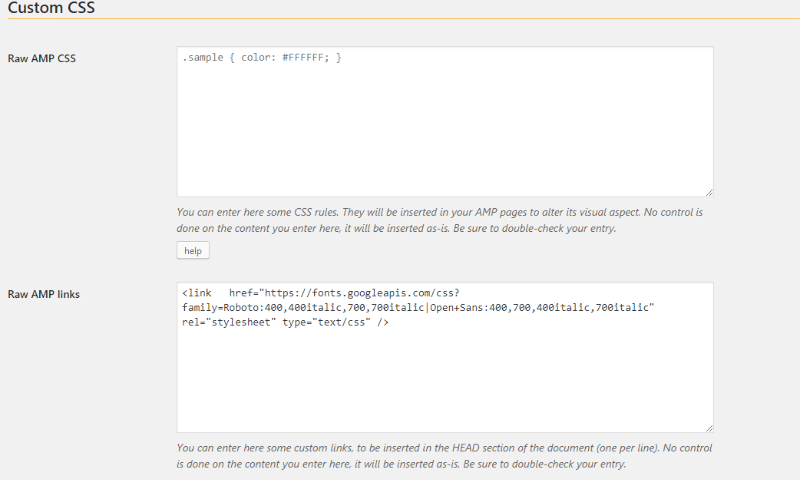Click the Raw AMP links textarea resize handle
This screenshot has height=480, width=800.
[709, 428]
